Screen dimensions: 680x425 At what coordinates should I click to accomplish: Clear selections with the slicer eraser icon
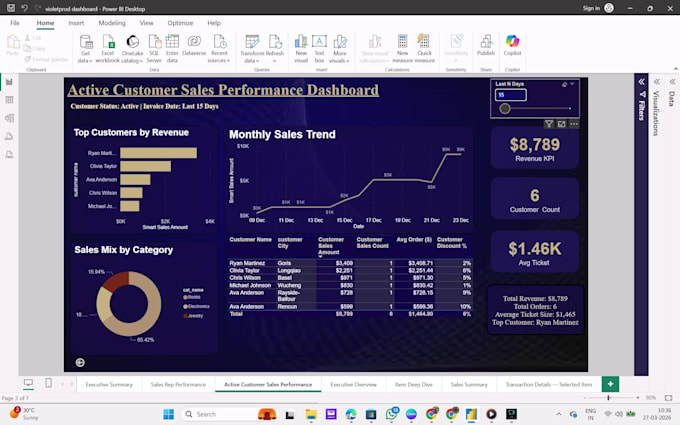(x=564, y=84)
